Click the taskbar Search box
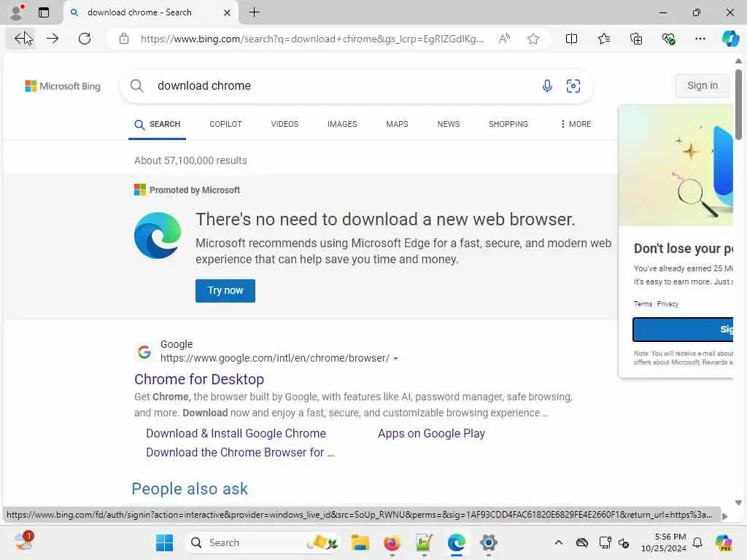This screenshot has height=560, width=747. [263, 542]
